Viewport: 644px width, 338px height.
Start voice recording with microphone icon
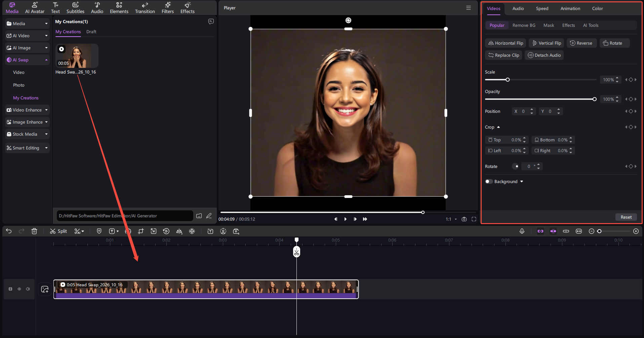tap(522, 231)
